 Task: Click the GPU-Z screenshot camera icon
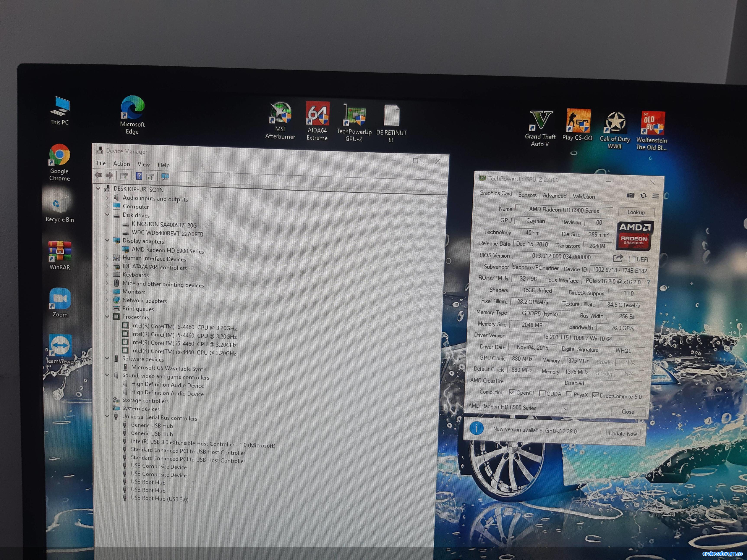[630, 195]
